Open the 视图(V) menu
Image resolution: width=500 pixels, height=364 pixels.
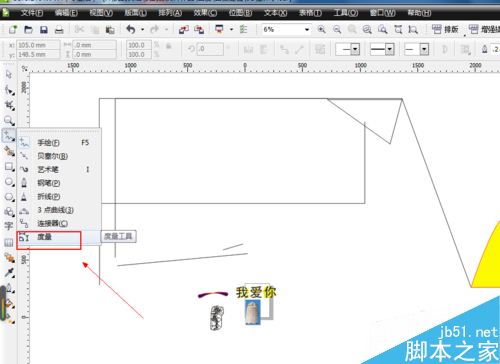[x=101, y=13]
